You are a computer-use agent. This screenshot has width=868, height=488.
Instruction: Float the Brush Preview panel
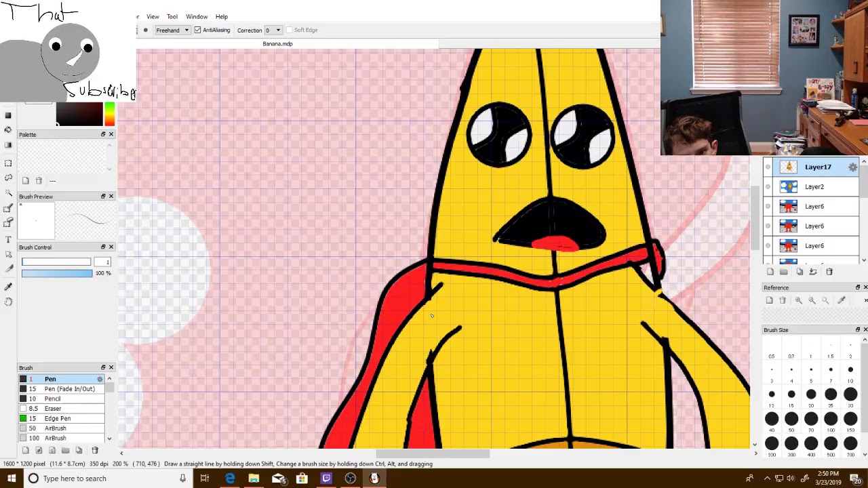pos(103,196)
